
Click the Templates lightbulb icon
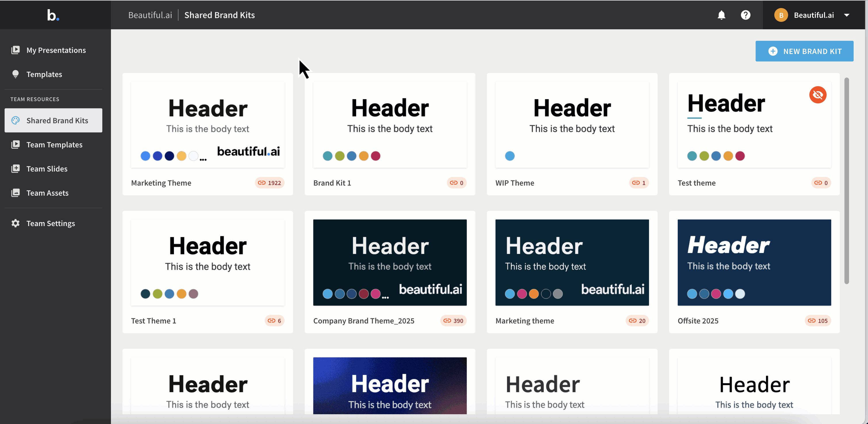16,74
